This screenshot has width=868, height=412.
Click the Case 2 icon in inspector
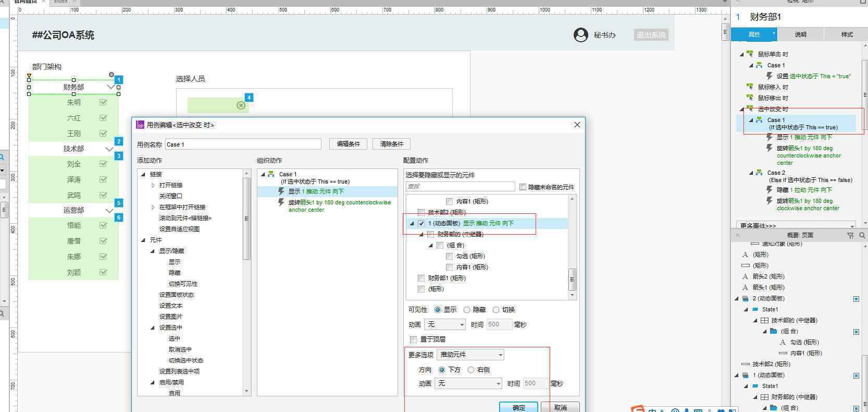tap(759, 173)
